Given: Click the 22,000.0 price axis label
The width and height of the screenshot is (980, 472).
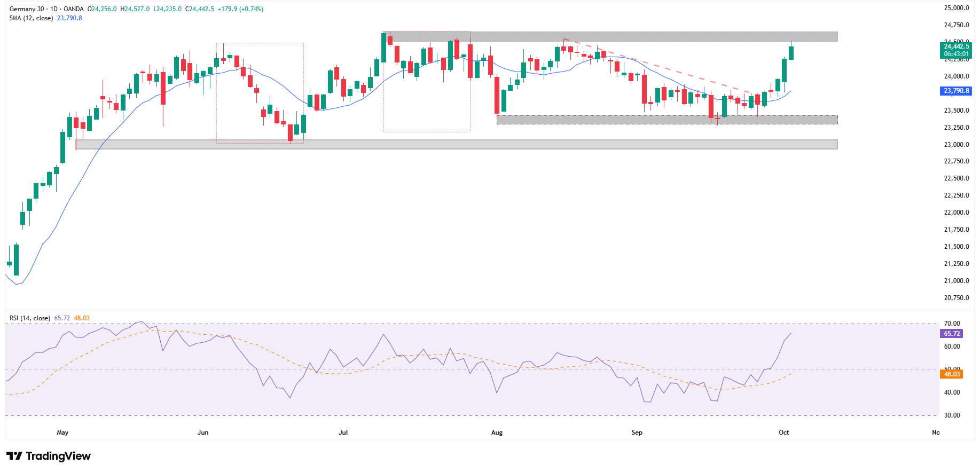Looking at the screenshot, I should point(956,213).
